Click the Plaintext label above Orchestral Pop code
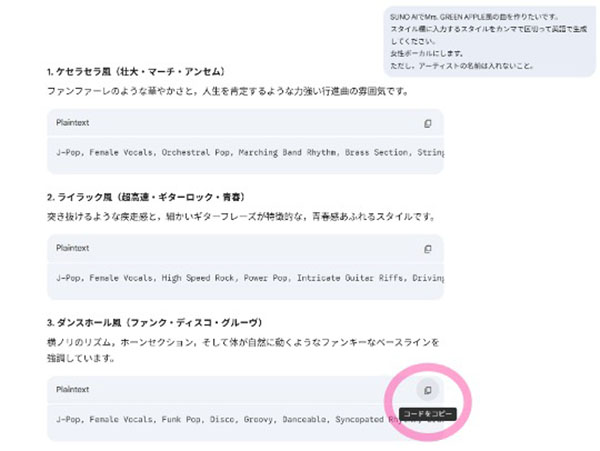This screenshot has width=600, height=451. coord(73,124)
